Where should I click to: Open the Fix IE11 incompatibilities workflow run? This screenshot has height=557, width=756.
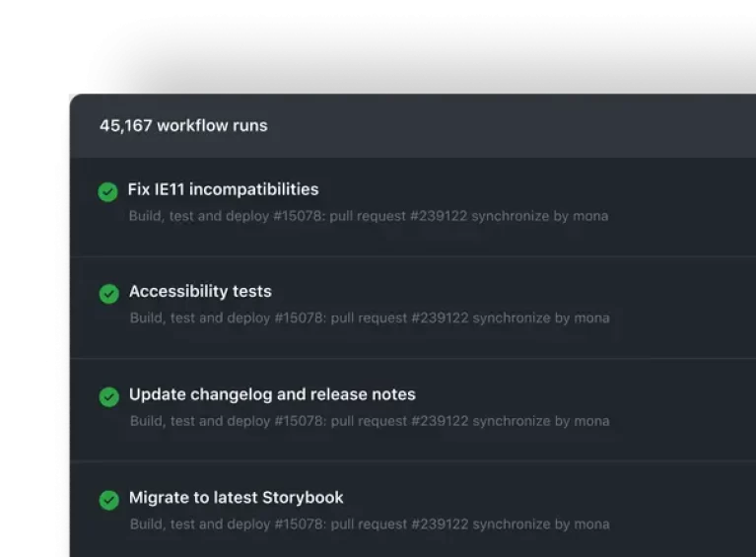click(x=223, y=189)
